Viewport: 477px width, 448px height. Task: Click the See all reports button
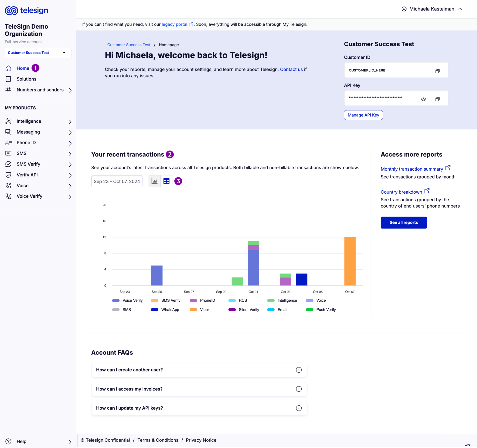(x=404, y=222)
